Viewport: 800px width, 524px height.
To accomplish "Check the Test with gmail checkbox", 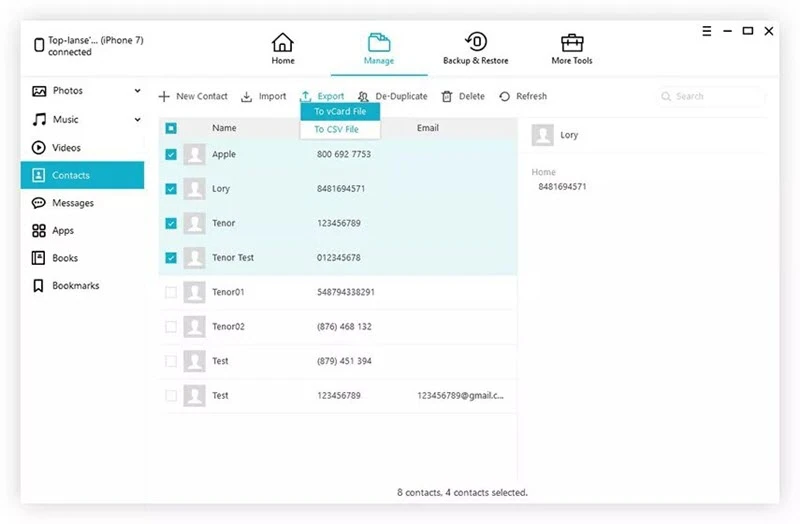I will [x=171, y=395].
